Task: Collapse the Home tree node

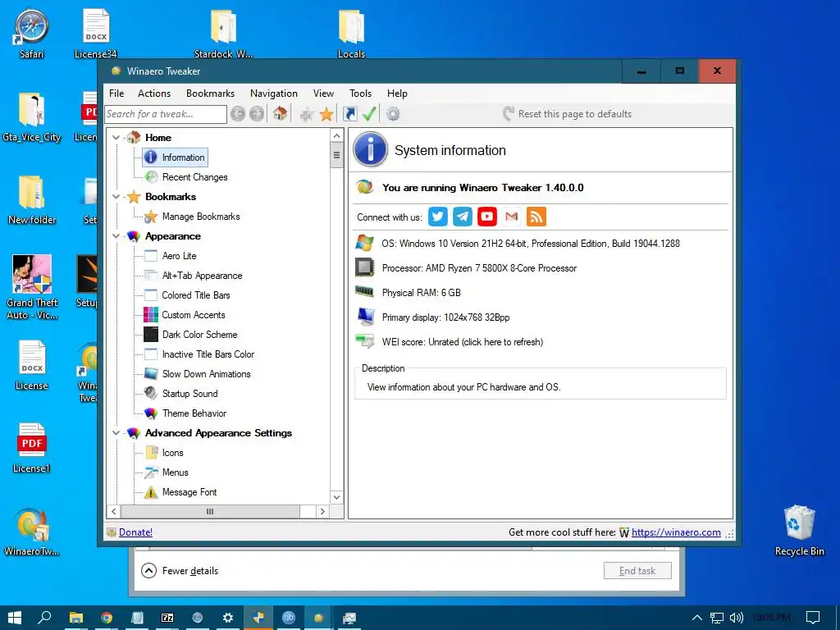Action: click(116, 138)
